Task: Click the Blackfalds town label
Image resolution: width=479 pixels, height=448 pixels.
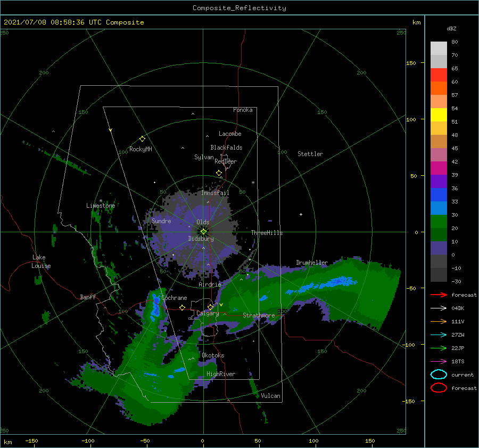Action: (226, 148)
